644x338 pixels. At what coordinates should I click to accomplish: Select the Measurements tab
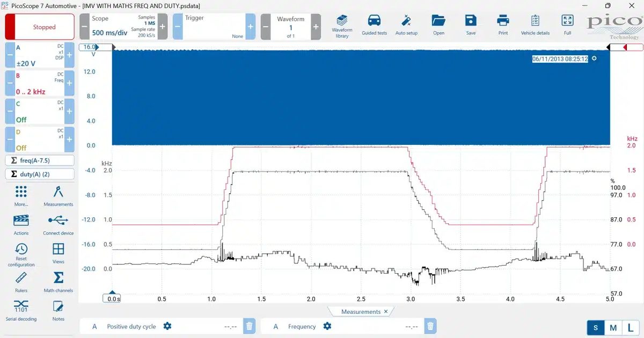361,312
